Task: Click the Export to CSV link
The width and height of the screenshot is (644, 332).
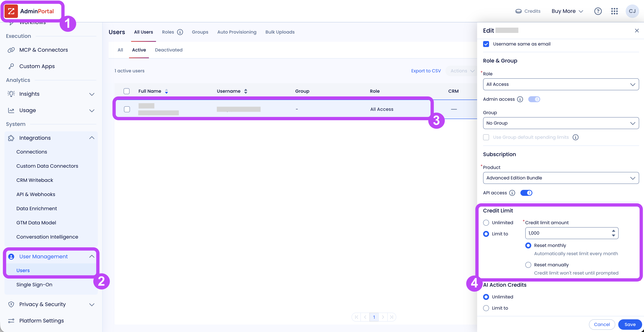Action: point(426,71)
